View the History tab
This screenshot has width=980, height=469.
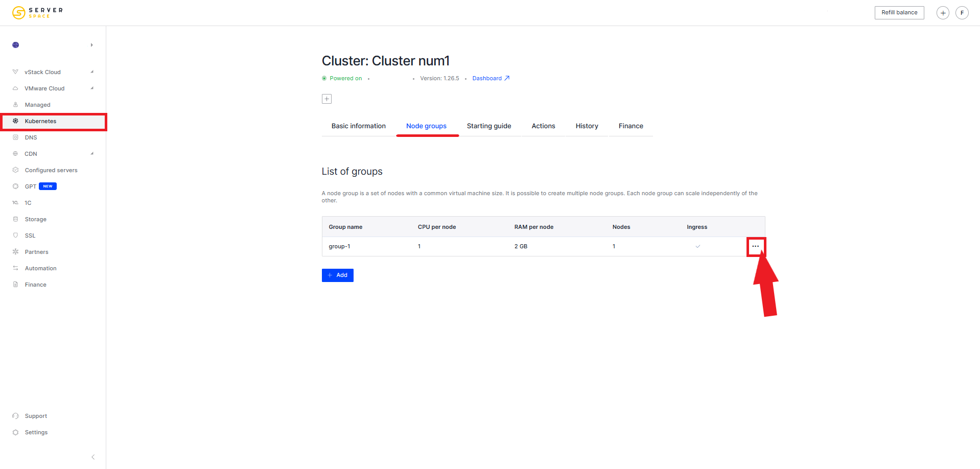[x=587, y=126]
